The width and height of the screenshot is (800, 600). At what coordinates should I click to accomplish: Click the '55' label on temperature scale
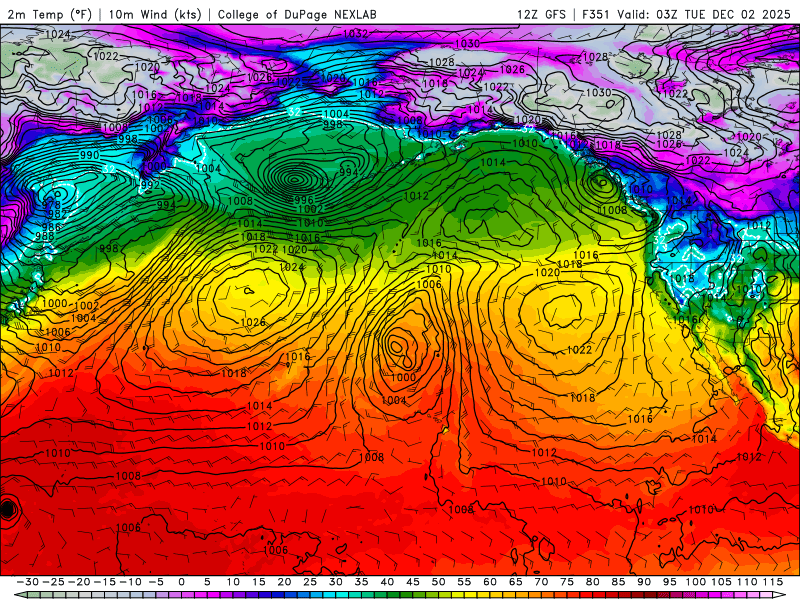pyautogui.click(x=464, y=582)
